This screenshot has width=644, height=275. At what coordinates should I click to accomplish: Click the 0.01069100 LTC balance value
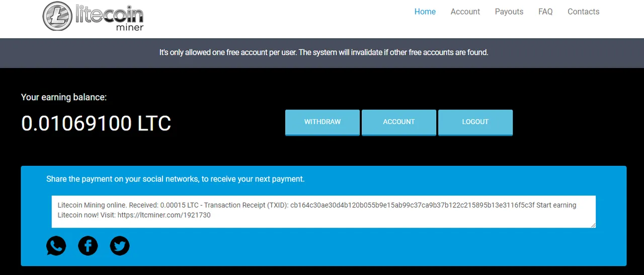click(x=96, y=123)
